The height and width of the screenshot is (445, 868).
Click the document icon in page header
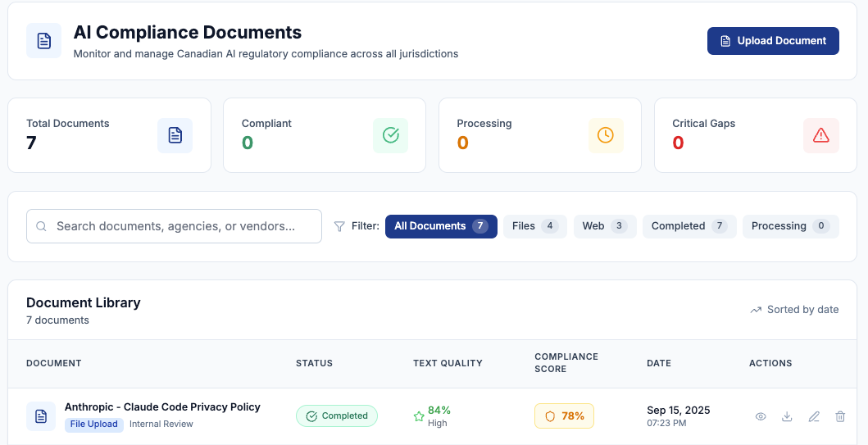[x=43, y=40]
